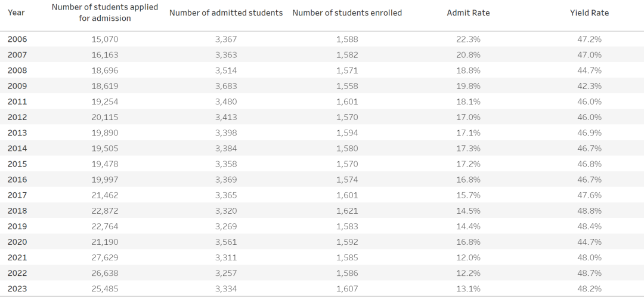Select the 2017 year row label
Screen dimensions: 644x298
click(17, 195)
